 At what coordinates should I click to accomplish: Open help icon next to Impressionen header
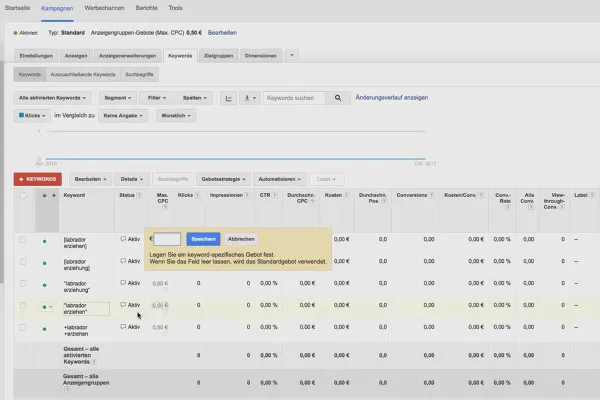(247, 195)
